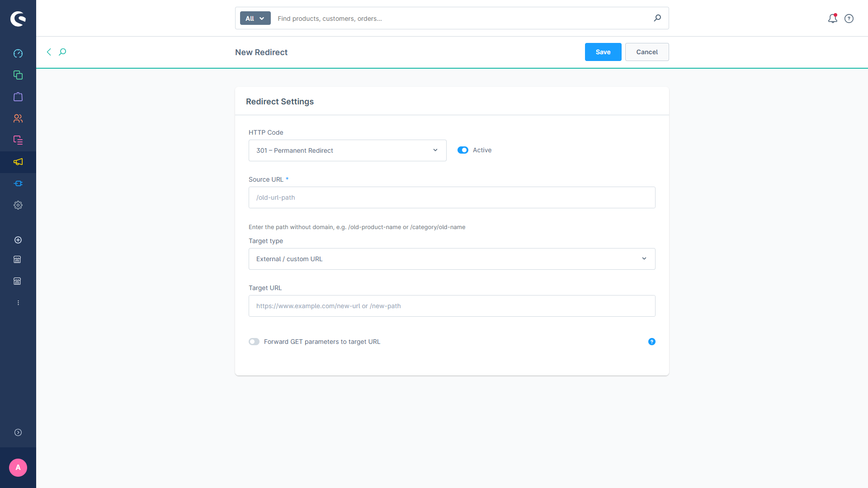This screenshot has width=868, height=488.
Task: Enable Forward GET parameters to target URL
Action: click(x=254, y=342)
